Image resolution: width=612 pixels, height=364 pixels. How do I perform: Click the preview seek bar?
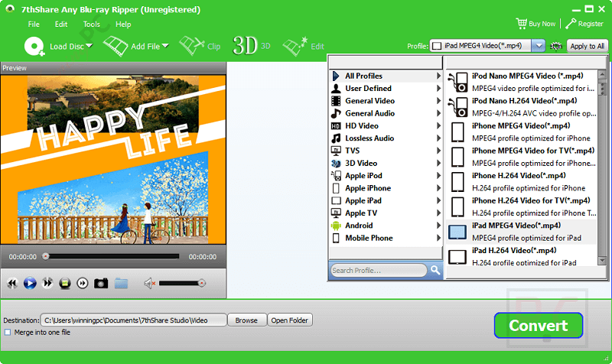pyautogui.click(x=112, y=256)
